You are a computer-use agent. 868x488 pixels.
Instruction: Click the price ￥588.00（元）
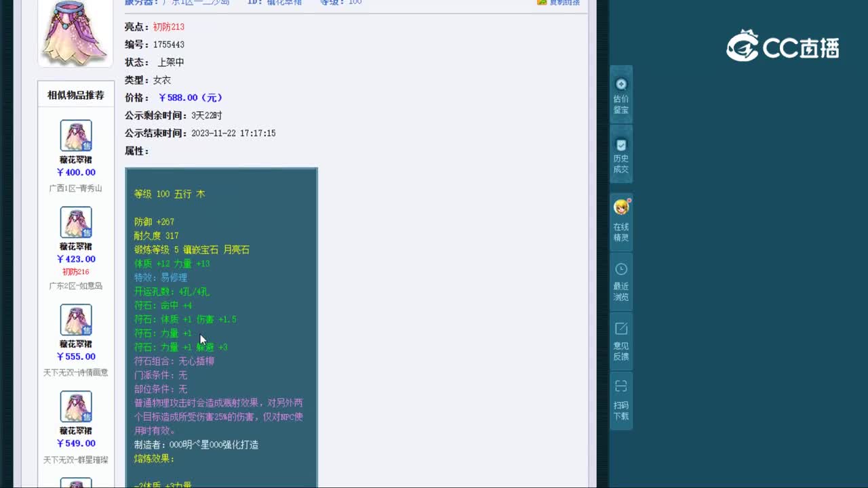tap(191, 98)
